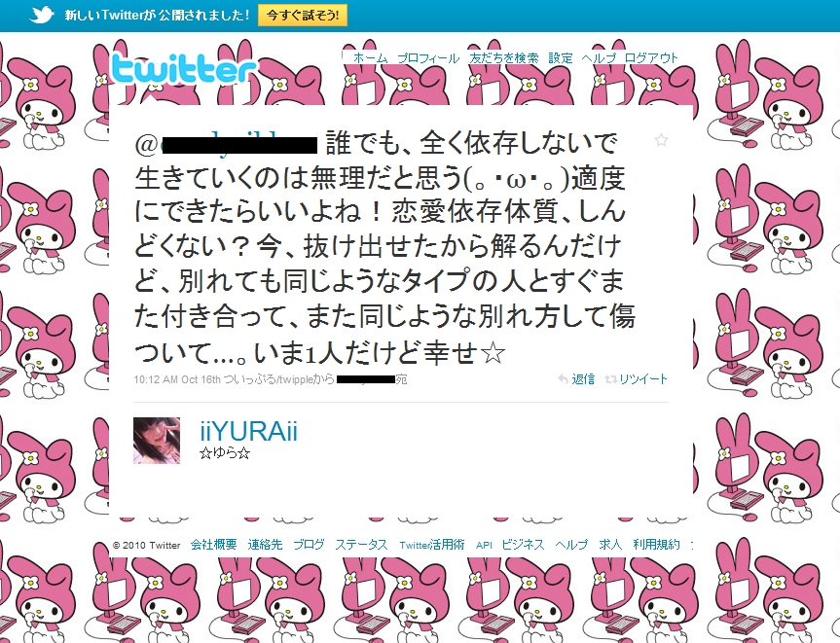840x643 pixels.
Task: Open the ホーム menu item
Action: (x=370, y=57)
